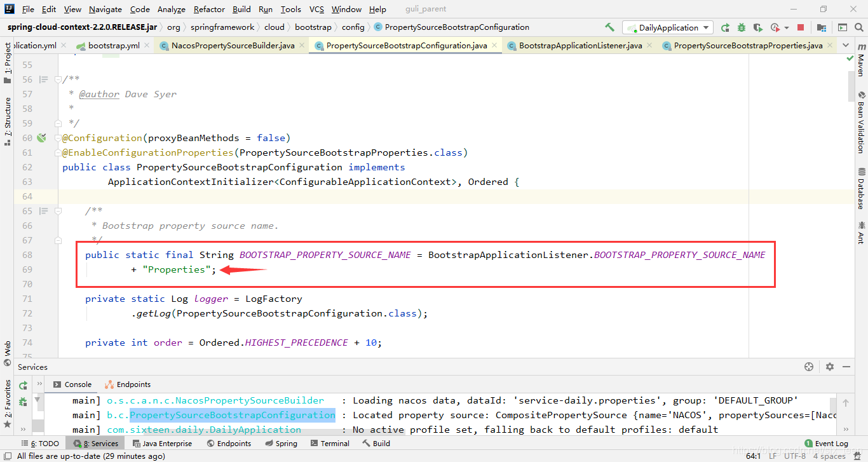Image resolution: width=868 pixels, height=462 pixels.
Task: Toggle the Services tool window tab
Action: pyautogui.click(x=96, y=444)
